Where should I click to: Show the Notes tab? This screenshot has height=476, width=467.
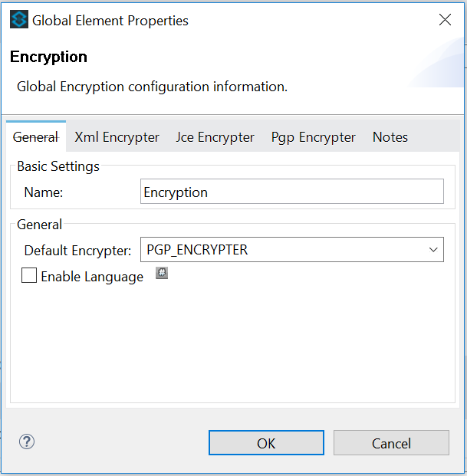click(390, 137)
